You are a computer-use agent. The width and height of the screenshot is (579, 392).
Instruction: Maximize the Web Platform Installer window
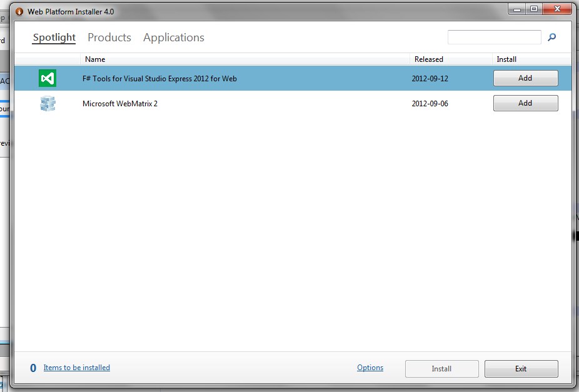click(x=534, y=9)
